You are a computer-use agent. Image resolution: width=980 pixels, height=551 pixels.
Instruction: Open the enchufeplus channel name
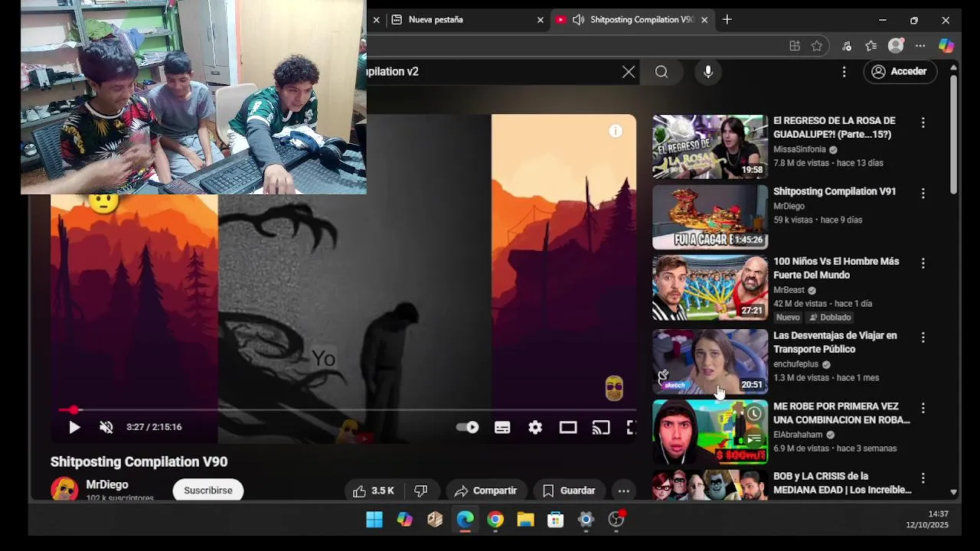click(796, 364)
